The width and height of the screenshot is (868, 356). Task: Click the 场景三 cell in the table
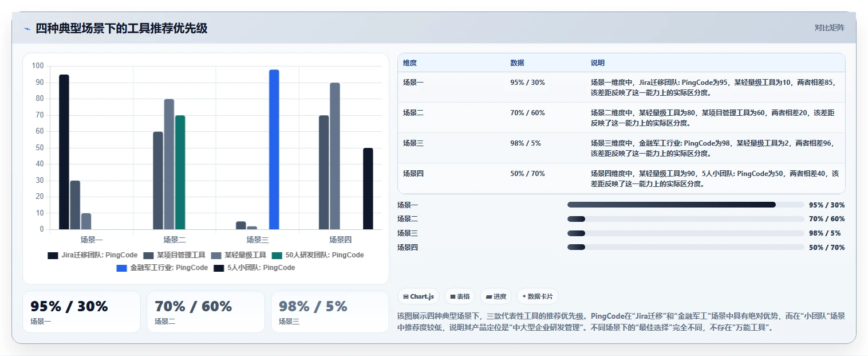click(413, 143)
